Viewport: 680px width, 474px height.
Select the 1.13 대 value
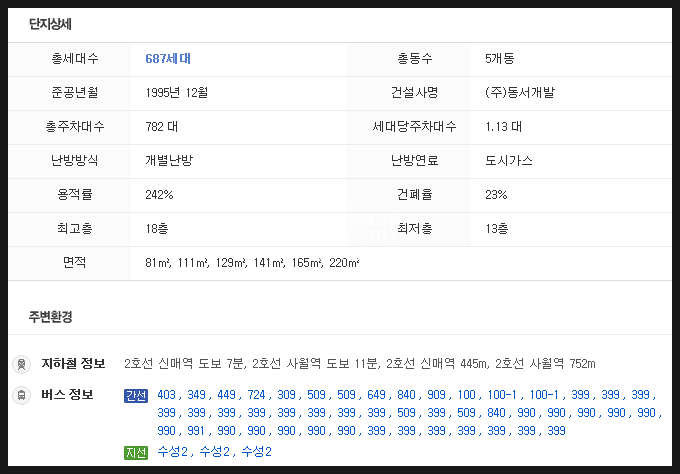[x=503, y=127]
